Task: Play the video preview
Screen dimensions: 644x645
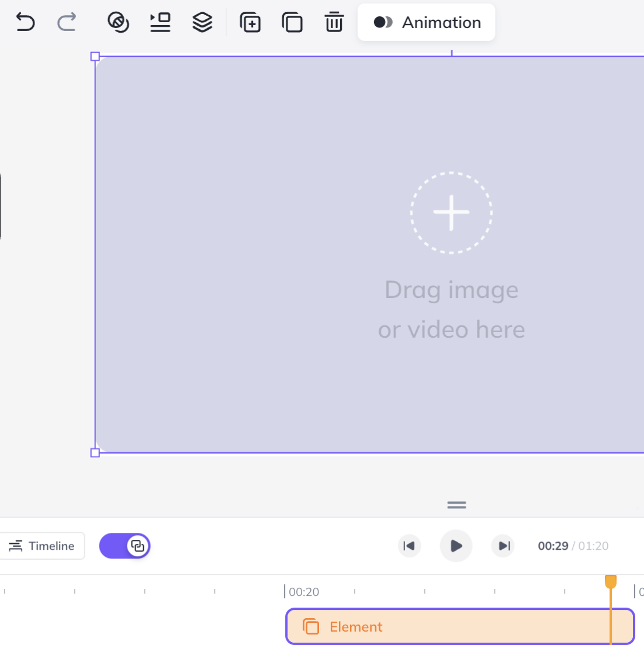Action: [x=456, y=546]
